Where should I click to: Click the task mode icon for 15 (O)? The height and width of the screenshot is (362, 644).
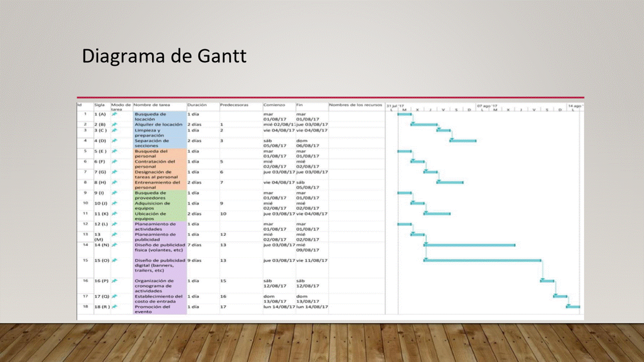tap(114, 260)
